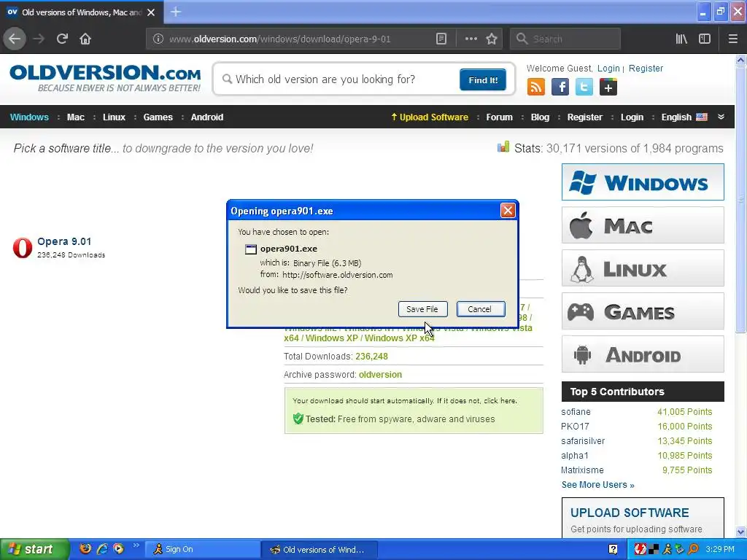Viewport: 747px width, 560px height.
Task: Click the Opera 9.01 title link
Action: (x=64, y=241)
